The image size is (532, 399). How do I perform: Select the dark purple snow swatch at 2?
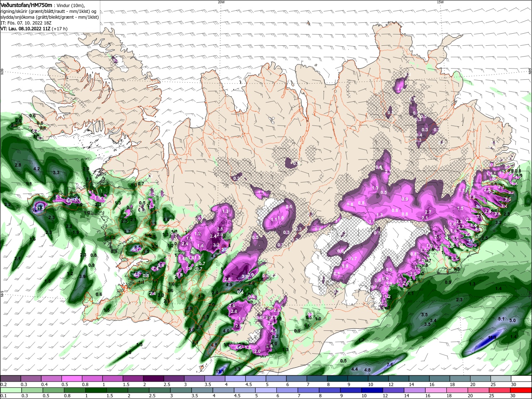tap(153, 379)
